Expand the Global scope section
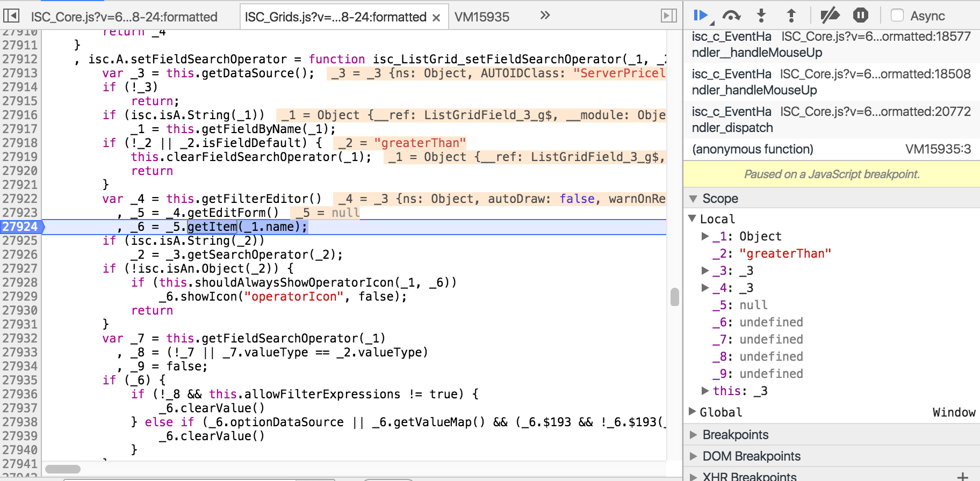 click(693, 412)
